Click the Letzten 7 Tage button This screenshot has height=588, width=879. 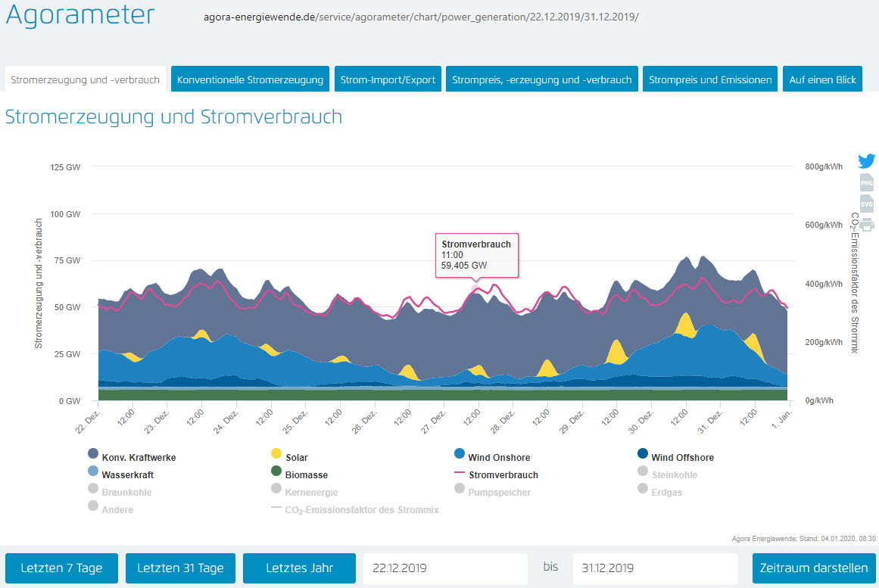(61, 568)
